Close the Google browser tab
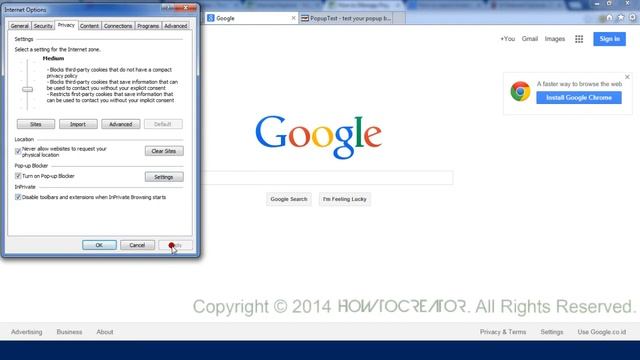The height and width of the screenshot is (360, 640). point(293,18)
